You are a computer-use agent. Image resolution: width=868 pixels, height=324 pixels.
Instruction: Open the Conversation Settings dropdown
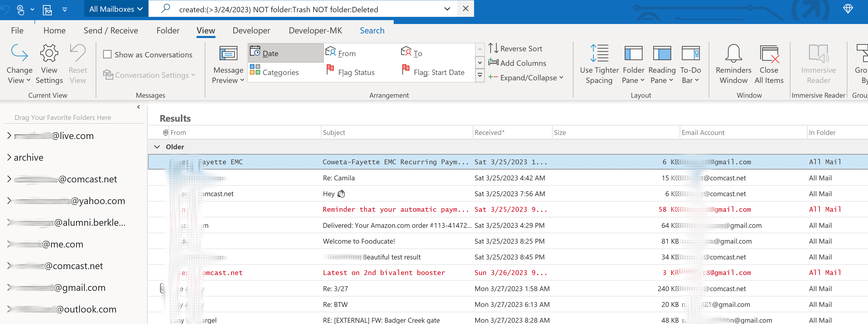coord(149,75)
